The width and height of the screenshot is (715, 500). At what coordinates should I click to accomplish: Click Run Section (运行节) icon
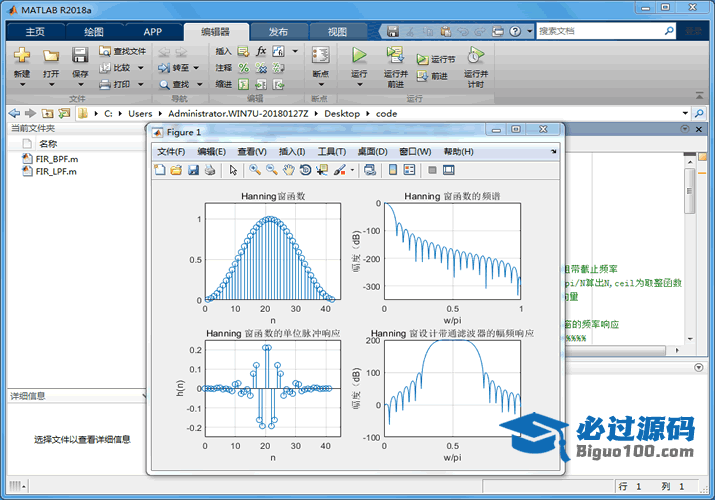point(422,59)
